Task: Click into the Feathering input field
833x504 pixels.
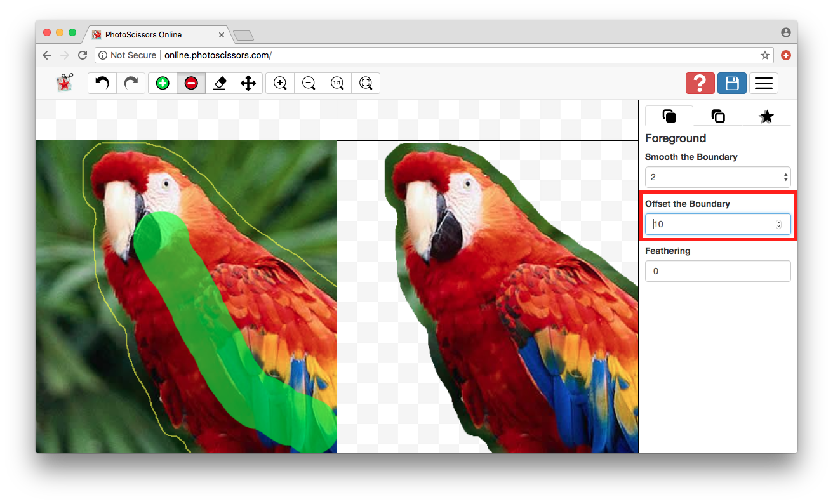Action: [x=717, y=271]
